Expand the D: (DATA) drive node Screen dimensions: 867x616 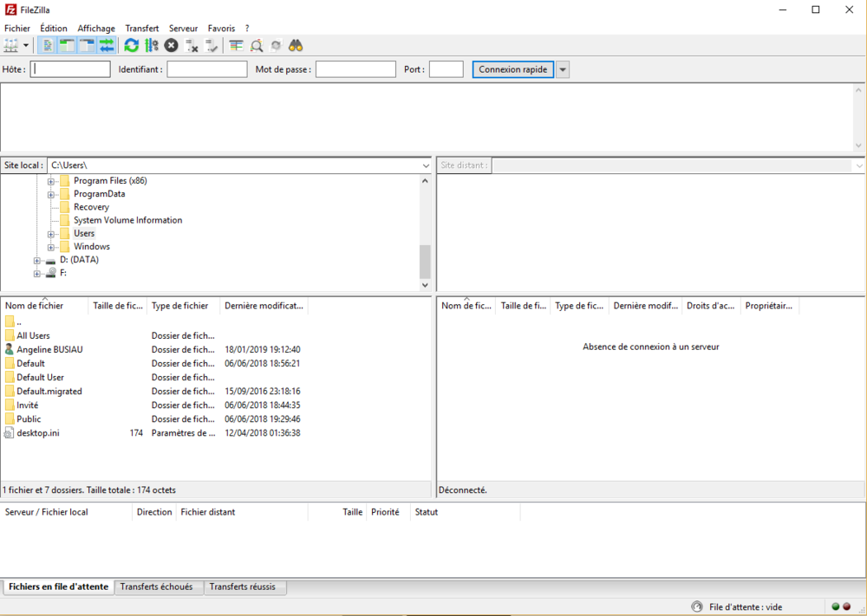pyautogui.click(x=37, y=260)
